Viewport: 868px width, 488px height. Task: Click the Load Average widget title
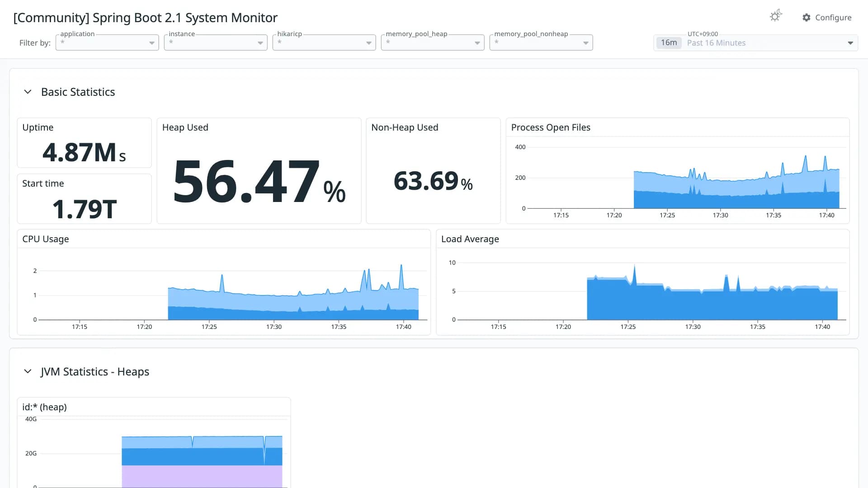pos(470,239)
